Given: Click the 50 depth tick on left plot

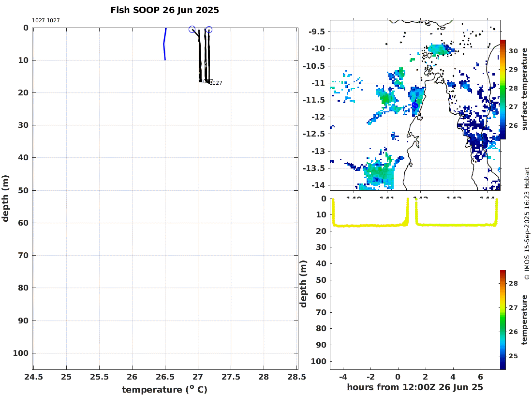Looking at the screenshot, I should pyautogui.click(x=23, y=191).
